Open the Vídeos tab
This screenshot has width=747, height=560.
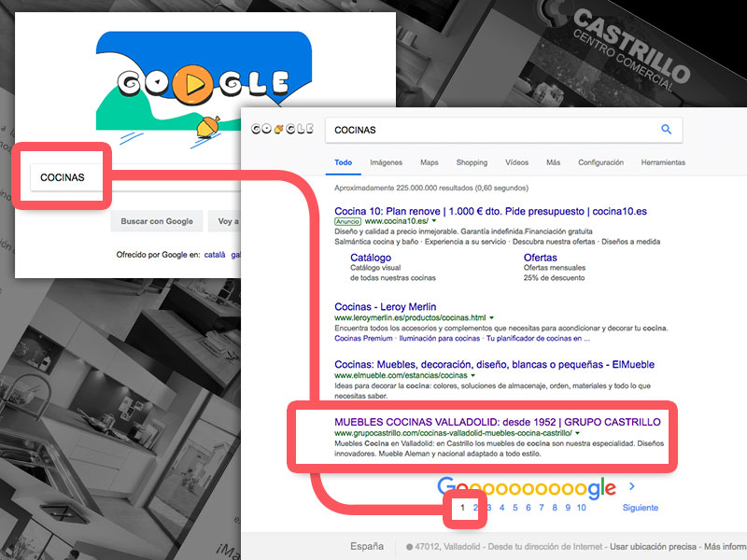[x=517, y=162]
